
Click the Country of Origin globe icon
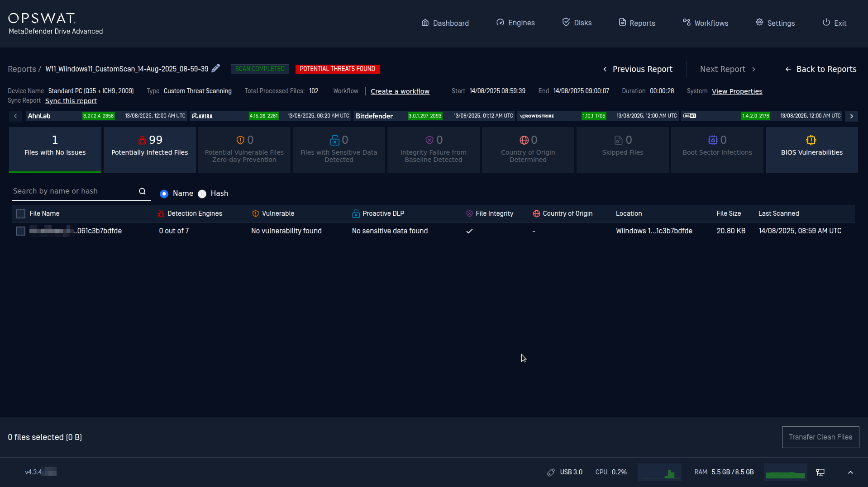[536, 214]
